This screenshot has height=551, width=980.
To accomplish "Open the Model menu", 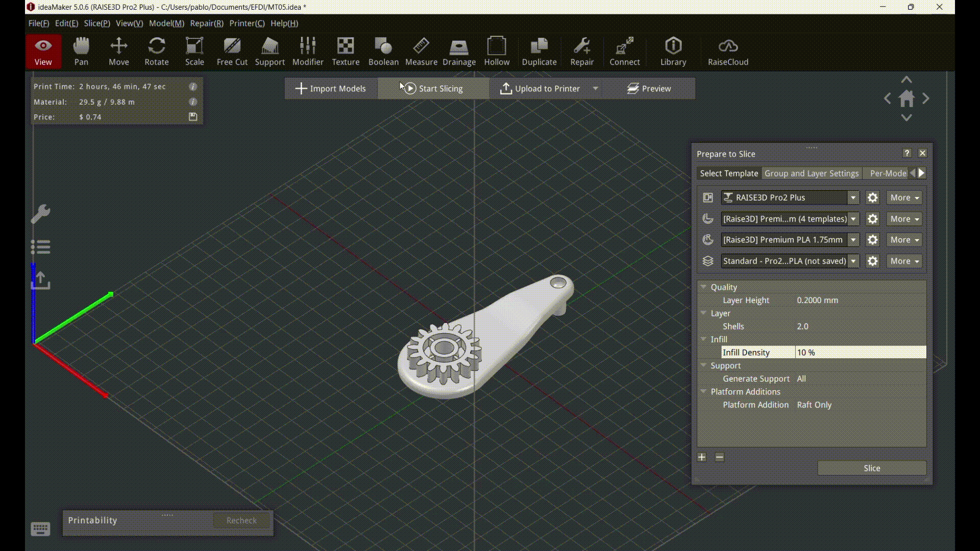I will [x=166, y=23].
